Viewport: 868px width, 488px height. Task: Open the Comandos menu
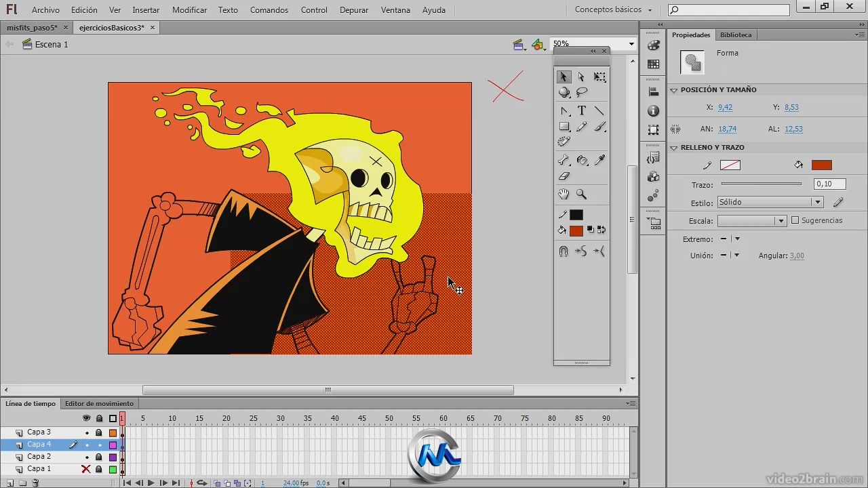(x=269, y=10)
